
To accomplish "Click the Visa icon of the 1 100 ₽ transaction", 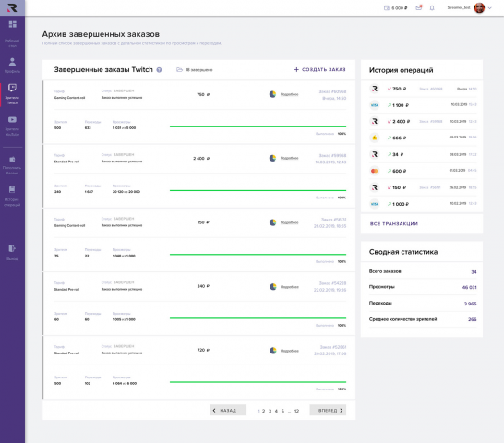I will tap(375, 105).
